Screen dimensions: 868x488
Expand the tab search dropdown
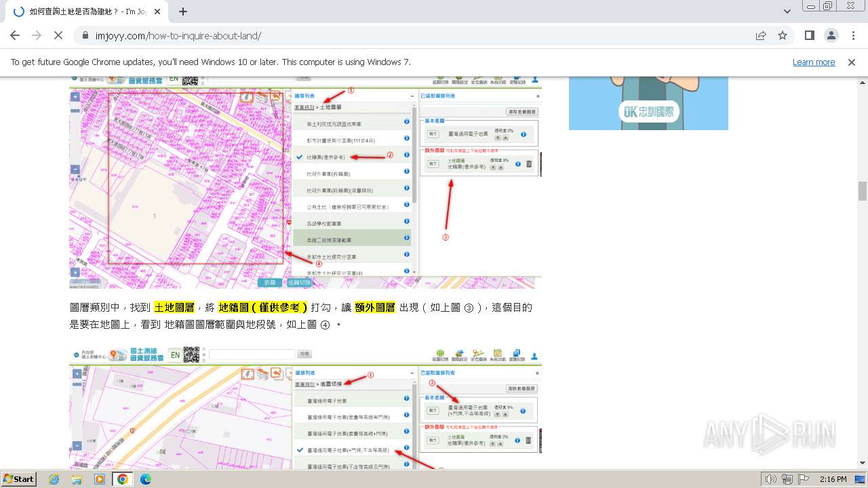pyautogui.click(x=787, y=12)
